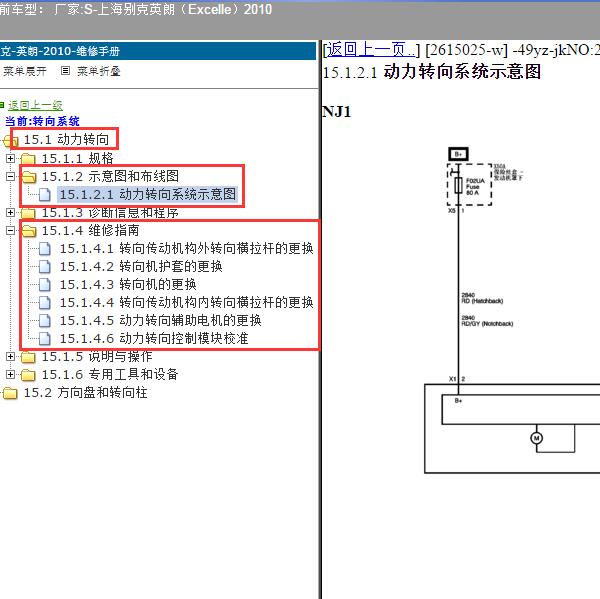The width and height of the screenshot is (600, 599).
Task: Click the 15.1.2.1 动力转向系统示意图 page title
Action: [x=432, y=72]
